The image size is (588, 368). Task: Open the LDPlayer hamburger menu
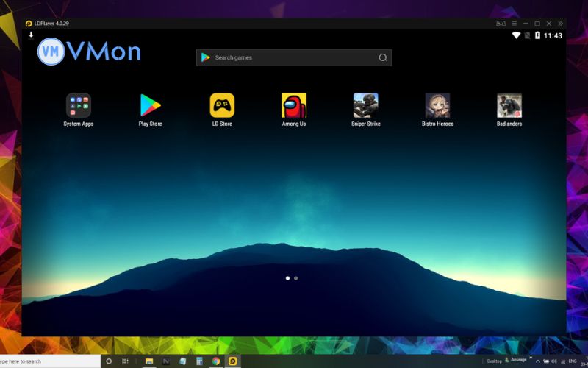(514, 24)
